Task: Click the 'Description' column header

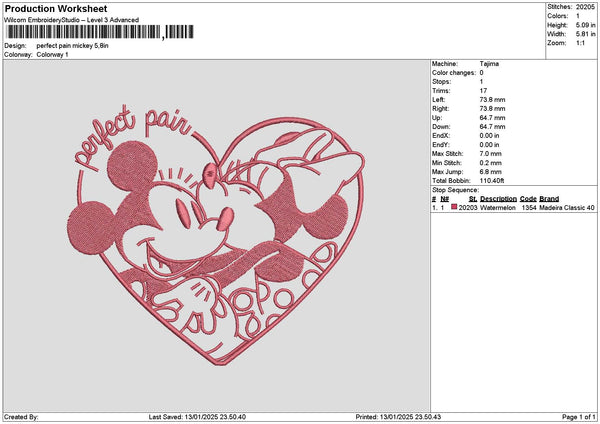Action: (x=498, y=199)
